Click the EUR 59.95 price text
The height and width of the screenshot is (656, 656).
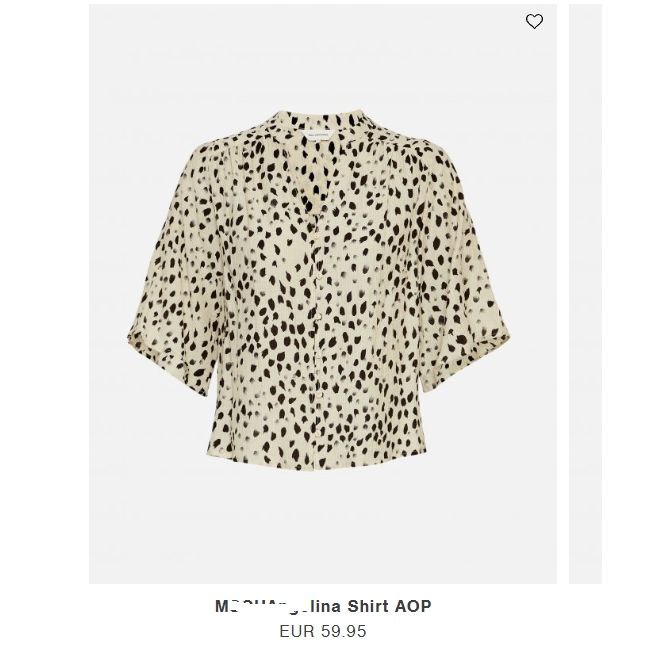(x=323, y=631)
